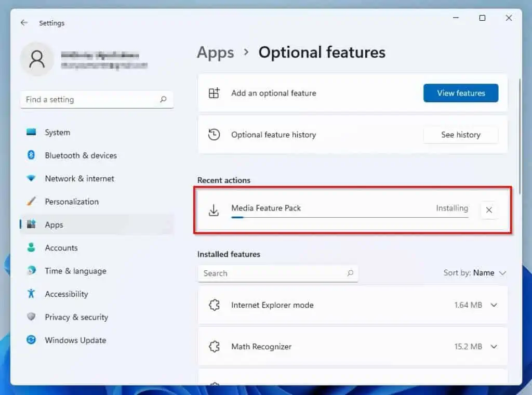
Task: Click the Add an optional feature label
Action: tap(273, 93)
